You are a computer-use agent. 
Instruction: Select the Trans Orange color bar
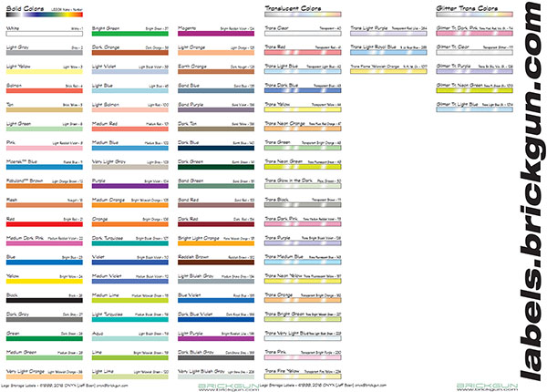coord(303,300)
